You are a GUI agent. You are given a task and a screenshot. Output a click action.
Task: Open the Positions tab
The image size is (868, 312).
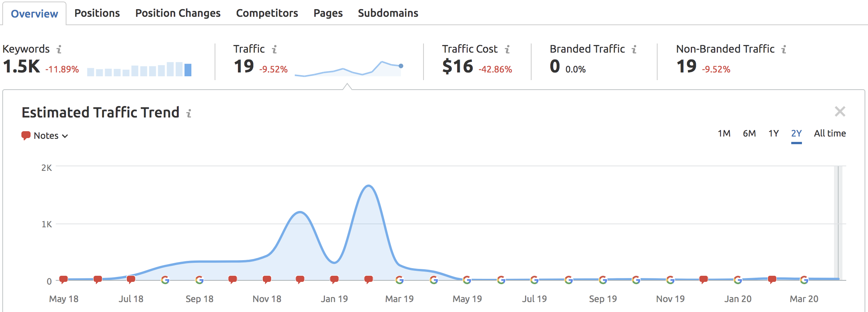[x=97, y=13]
